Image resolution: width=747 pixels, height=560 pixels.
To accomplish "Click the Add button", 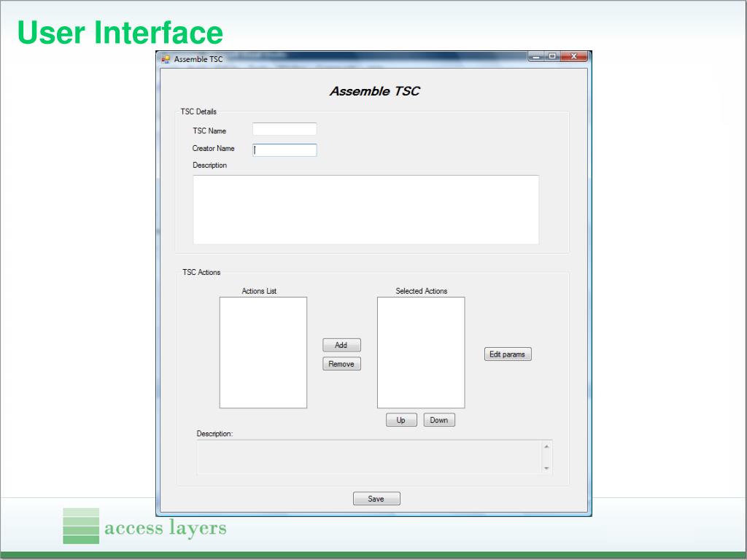I will pos(341,345).
